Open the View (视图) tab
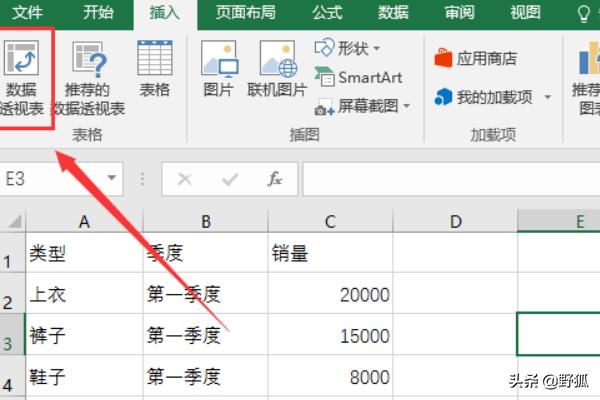The height and width of the screenshot is (400, 600). (x=525, y=13)
